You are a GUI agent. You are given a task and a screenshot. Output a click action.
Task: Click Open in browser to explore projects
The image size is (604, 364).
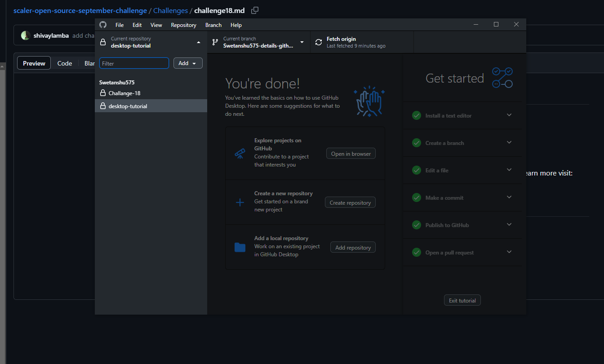(351, 153)
